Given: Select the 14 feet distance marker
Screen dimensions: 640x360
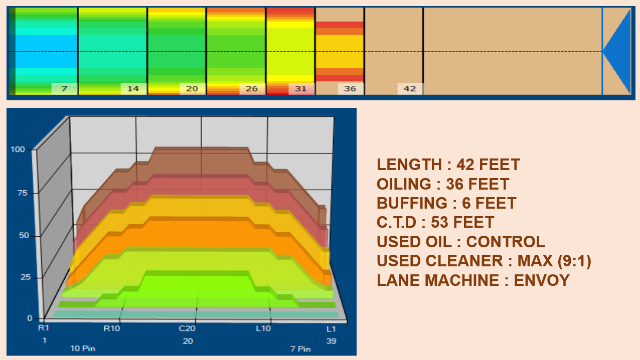Looking at the screenshot, I should (133, 89).
